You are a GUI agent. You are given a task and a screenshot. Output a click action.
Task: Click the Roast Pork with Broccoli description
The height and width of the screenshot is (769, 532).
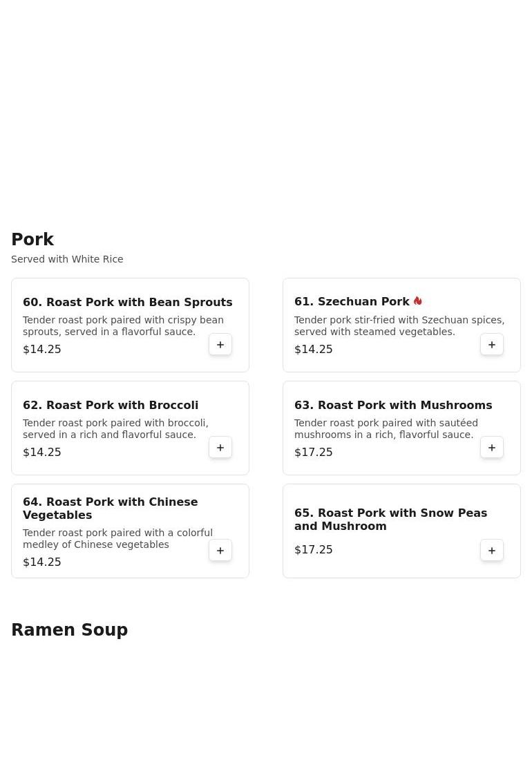click(x=115, y=429)
